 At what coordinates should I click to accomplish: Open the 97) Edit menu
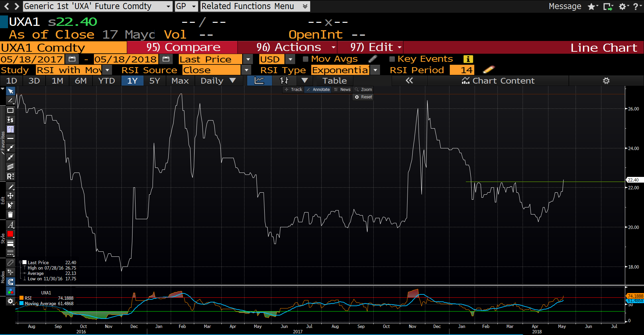pyautogui.click(x=370, y=47)
